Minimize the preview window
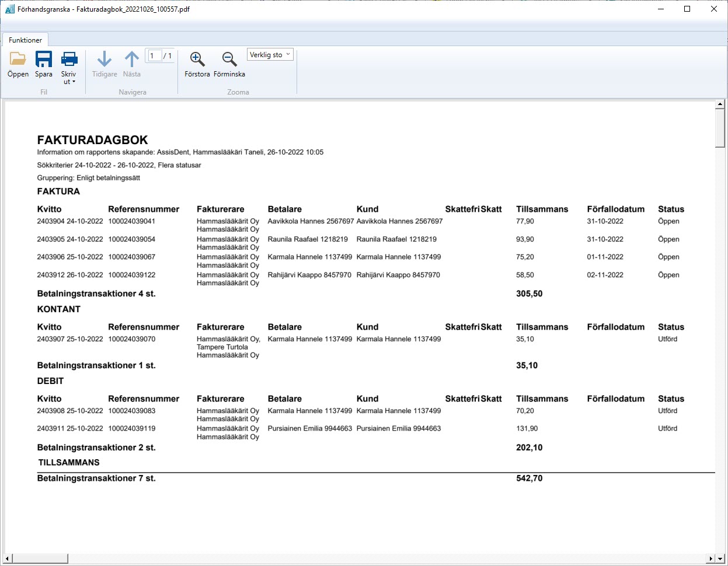 coord(661,9)
